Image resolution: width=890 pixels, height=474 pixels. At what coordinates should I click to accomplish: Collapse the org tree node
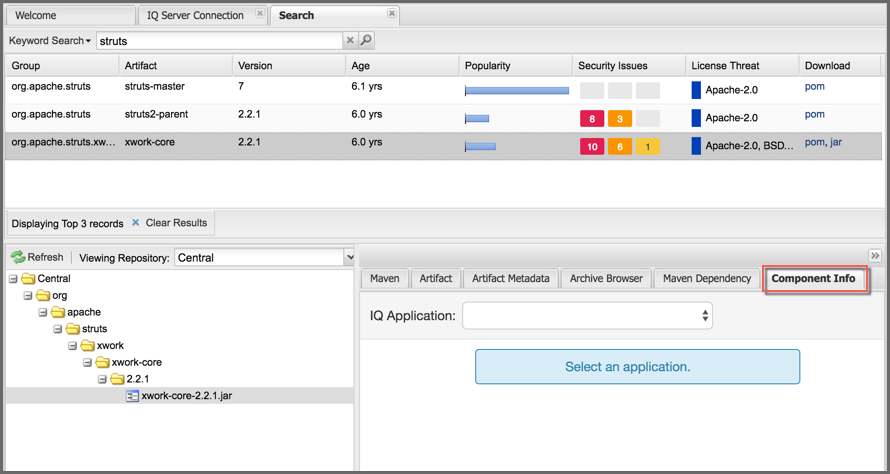28,296
